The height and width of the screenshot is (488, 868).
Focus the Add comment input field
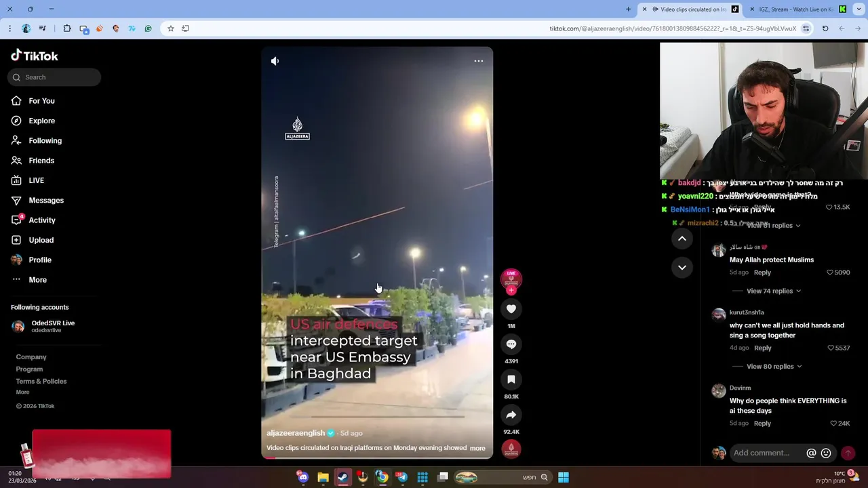(767, 453)
